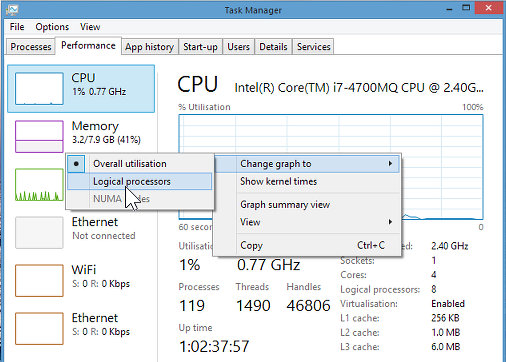Expand the Change graph to submenu
The height and width of the screenshot is (362, 506).
click(x=307, y=164)
